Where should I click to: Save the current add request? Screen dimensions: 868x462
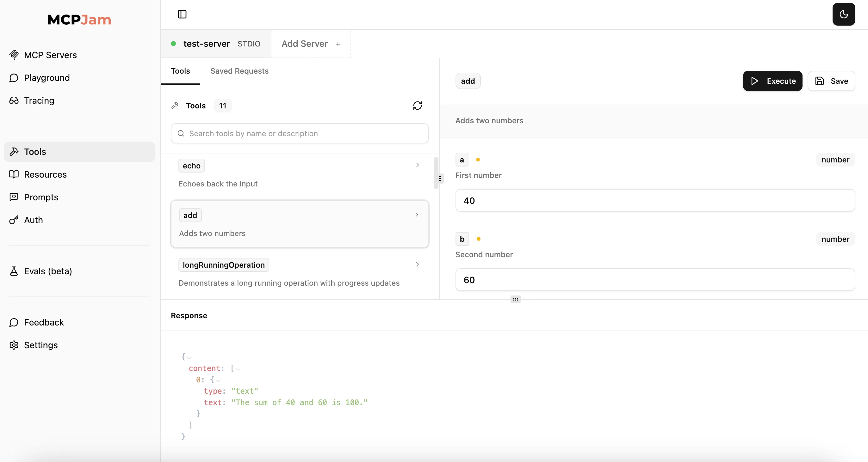coord(831,81)
